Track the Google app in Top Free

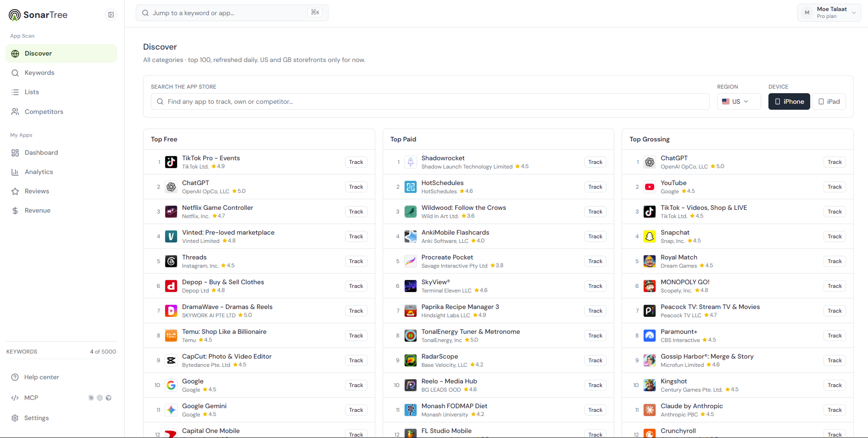pos(356,385)
